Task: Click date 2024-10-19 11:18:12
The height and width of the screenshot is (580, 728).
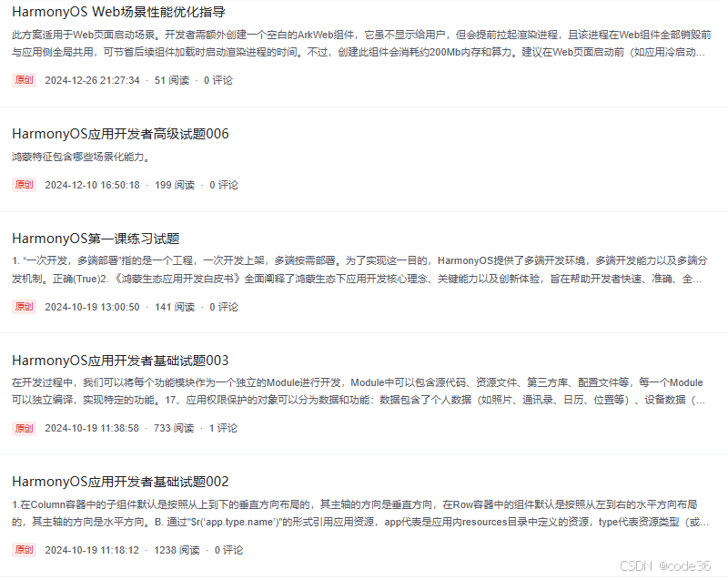Action: coord(92,550)
